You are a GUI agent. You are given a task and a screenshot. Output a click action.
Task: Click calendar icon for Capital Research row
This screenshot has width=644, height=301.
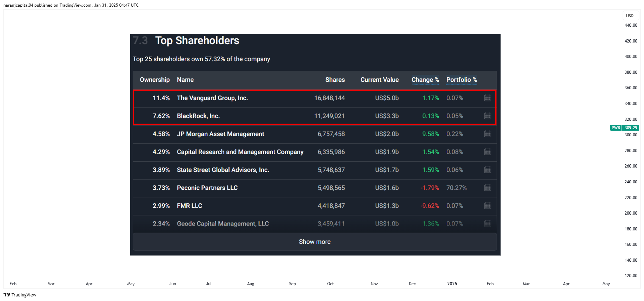(487, 152)
